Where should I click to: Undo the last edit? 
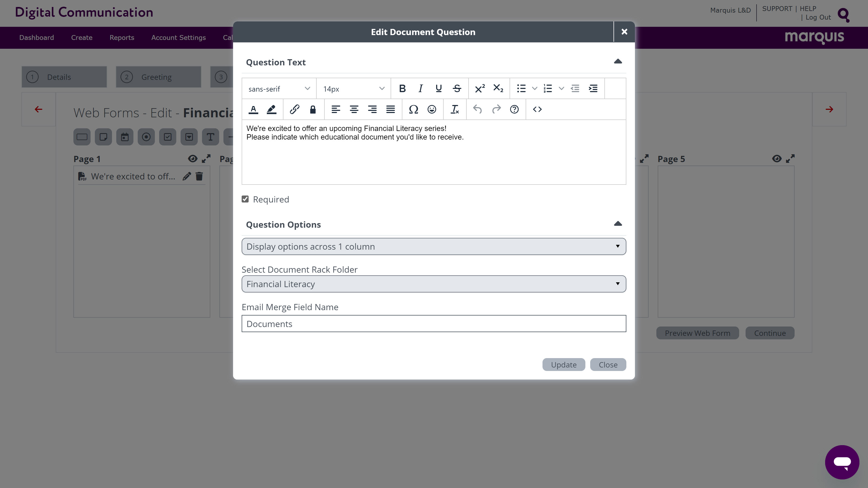478,110
